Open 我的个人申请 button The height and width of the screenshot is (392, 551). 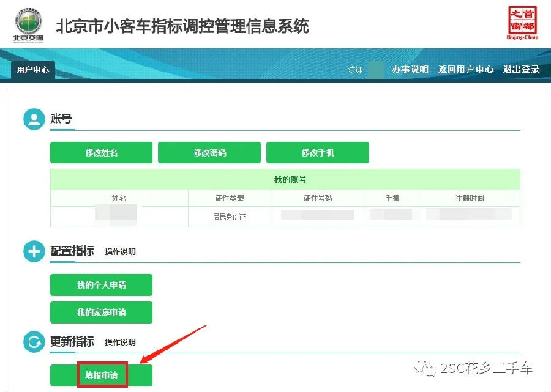tap(101, 284)
